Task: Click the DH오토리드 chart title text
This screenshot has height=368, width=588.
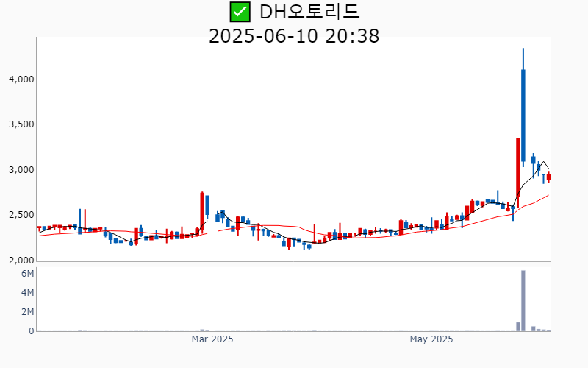Action: click(x=309, y=12)
